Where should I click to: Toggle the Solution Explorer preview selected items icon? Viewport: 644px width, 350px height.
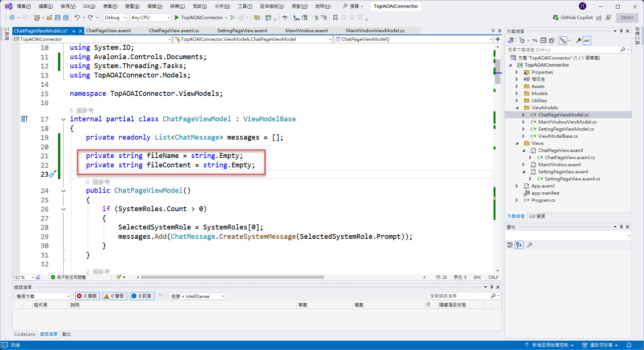tap(587, 40)
